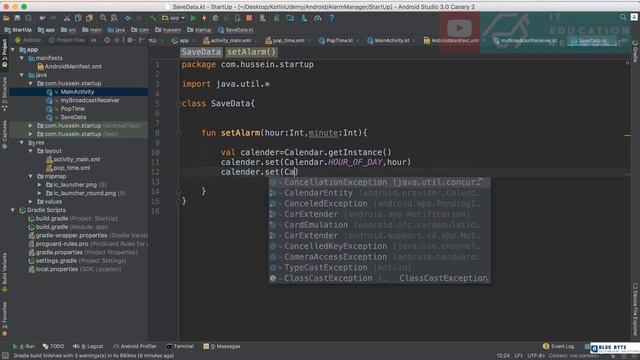Select MainActivity in project tree

click(77, 92)
